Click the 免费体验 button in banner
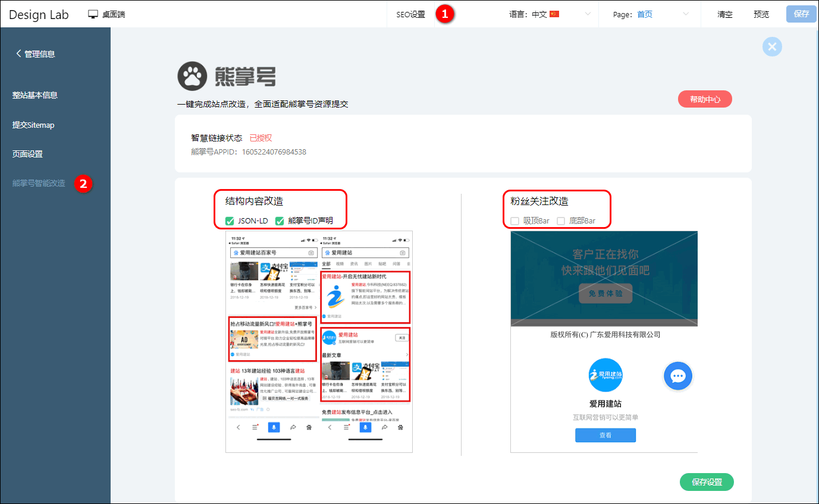 tap(605, 294)
